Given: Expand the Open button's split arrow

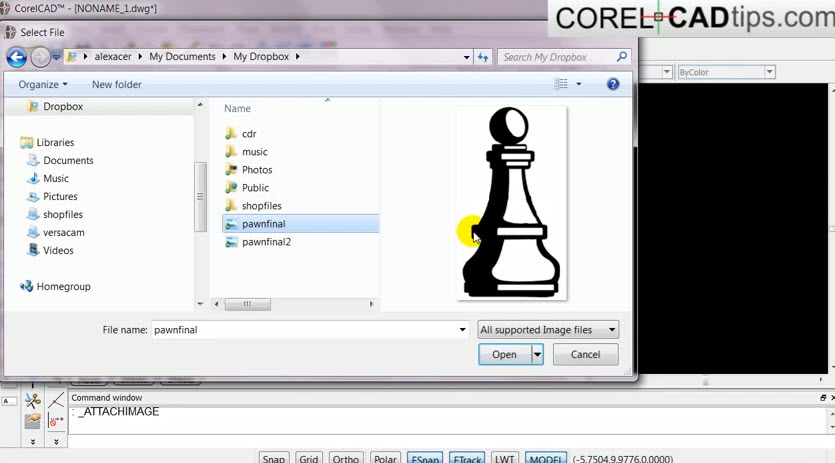Looking at the screenshot, I should point(537,355).
